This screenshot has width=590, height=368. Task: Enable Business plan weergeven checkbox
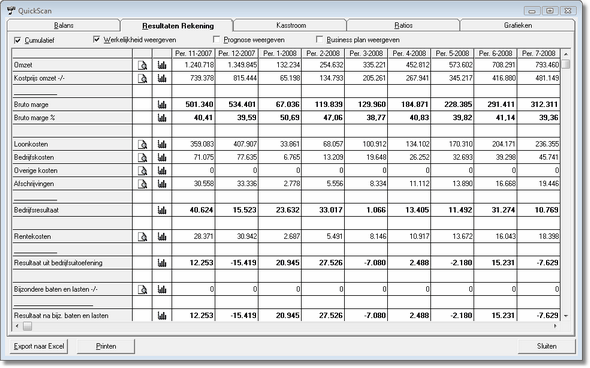tap(319, 39)
